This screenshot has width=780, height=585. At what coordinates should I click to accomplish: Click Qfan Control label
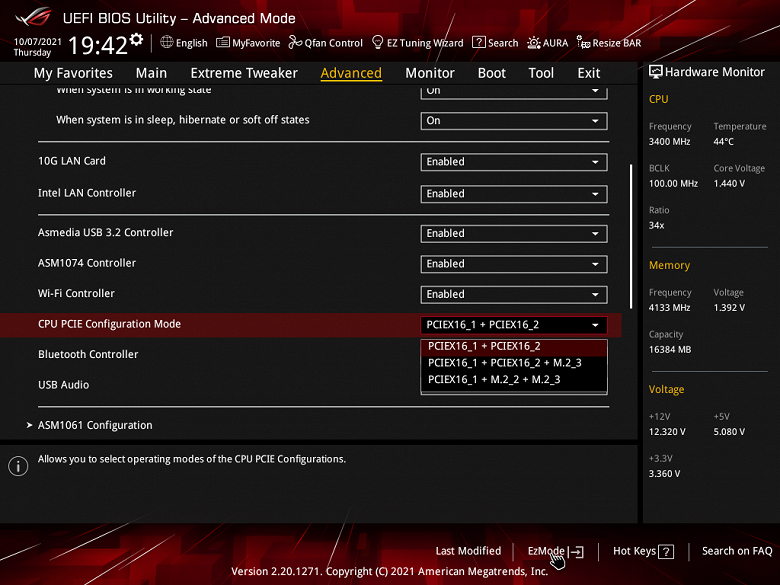333,43
